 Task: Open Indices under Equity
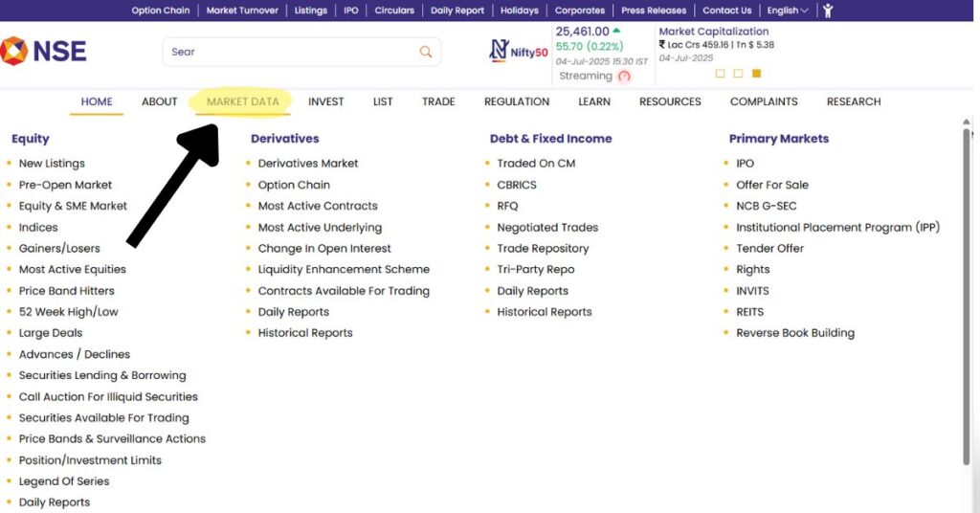(38, 227)
